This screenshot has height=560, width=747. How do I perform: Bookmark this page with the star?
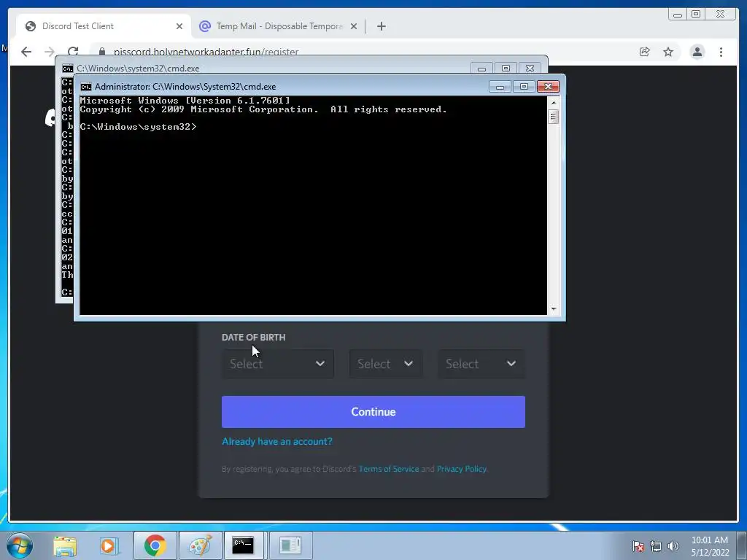tap(668, 52)
